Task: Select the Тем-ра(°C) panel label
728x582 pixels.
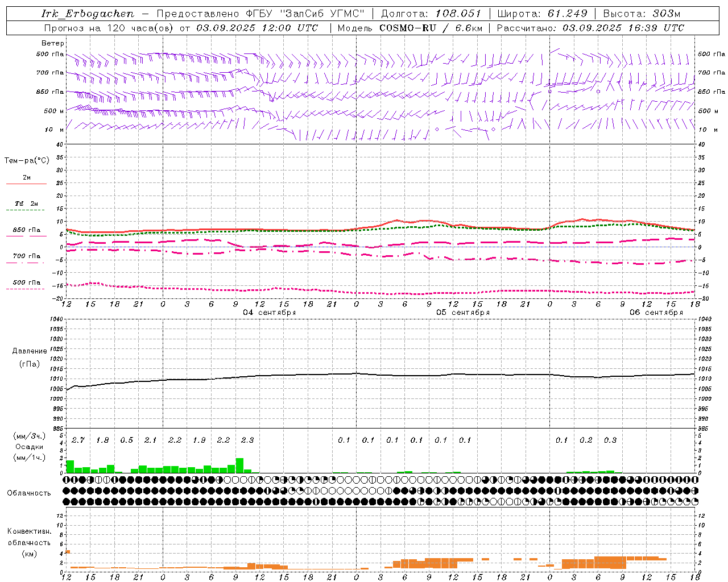Action: (27, 161)
